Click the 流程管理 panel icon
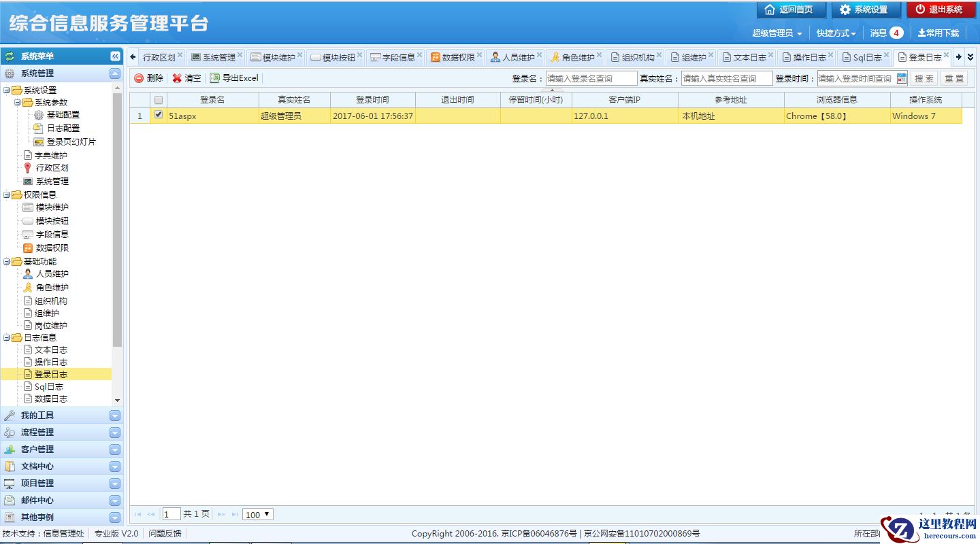 point(10,432)
